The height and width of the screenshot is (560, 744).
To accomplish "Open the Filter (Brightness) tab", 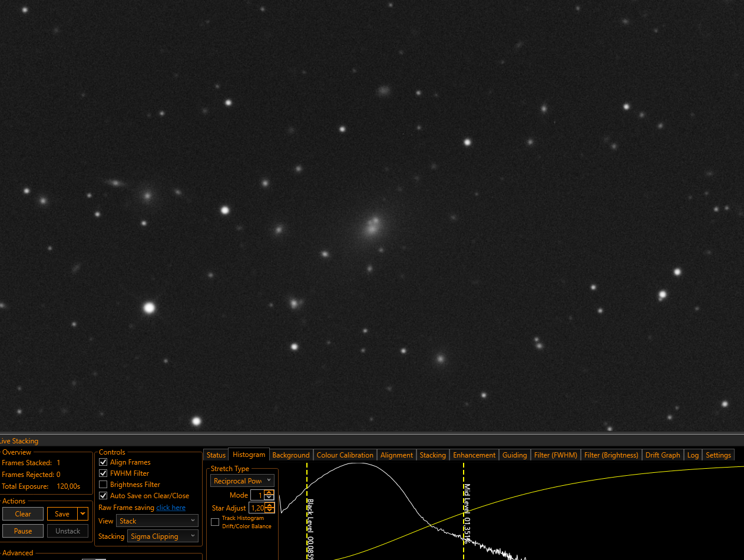I will tap(611, 455).
